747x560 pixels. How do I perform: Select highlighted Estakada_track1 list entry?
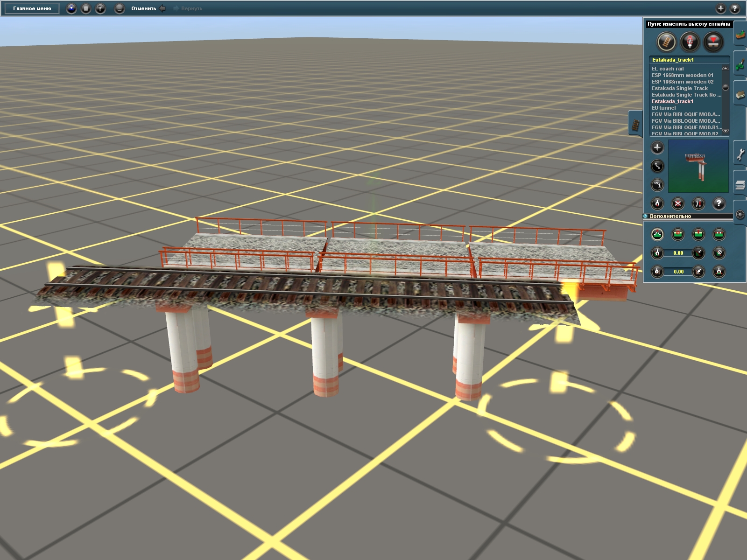[x=672, y=101]
